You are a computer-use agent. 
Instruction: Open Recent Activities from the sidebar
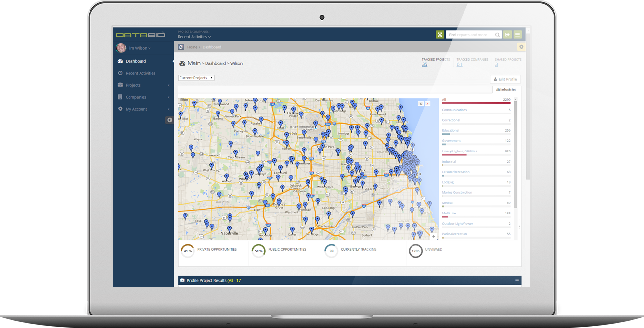140,73
